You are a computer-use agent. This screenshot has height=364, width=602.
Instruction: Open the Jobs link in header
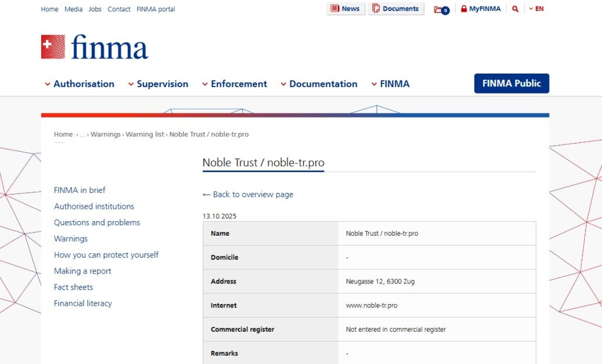(95, 9)
